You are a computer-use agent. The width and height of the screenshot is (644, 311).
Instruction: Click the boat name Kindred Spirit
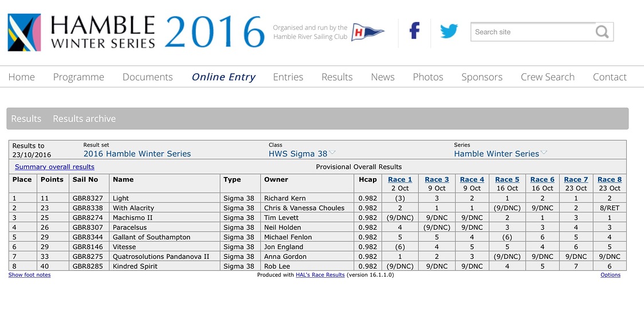[x=135, y=266]
